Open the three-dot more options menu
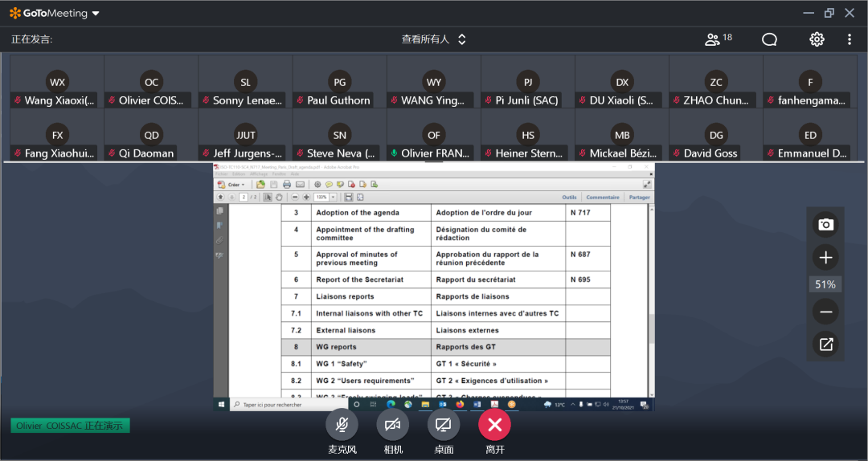 pyautogui.click(x=850, y=39)
